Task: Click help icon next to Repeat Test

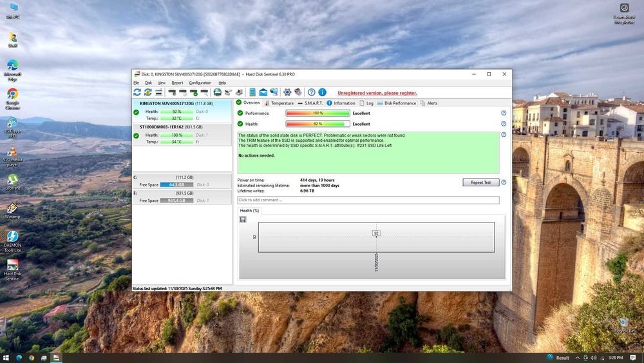Action: point(504,182)
